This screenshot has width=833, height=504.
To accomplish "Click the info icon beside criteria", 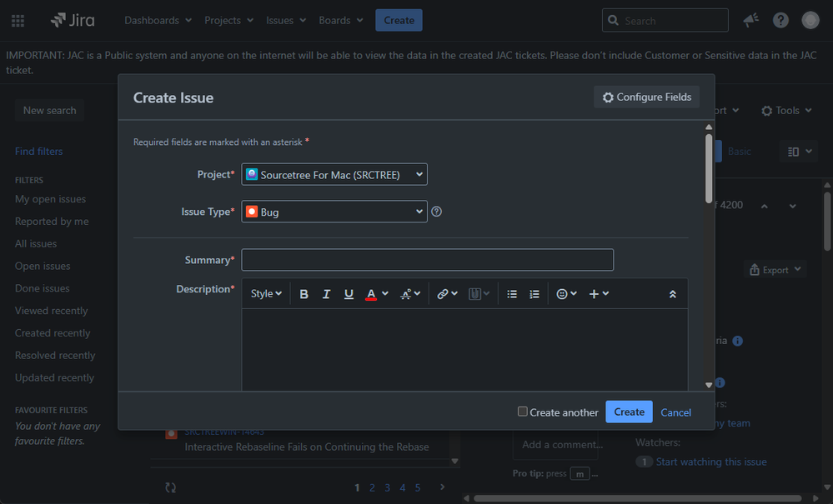I will (737, 341).
